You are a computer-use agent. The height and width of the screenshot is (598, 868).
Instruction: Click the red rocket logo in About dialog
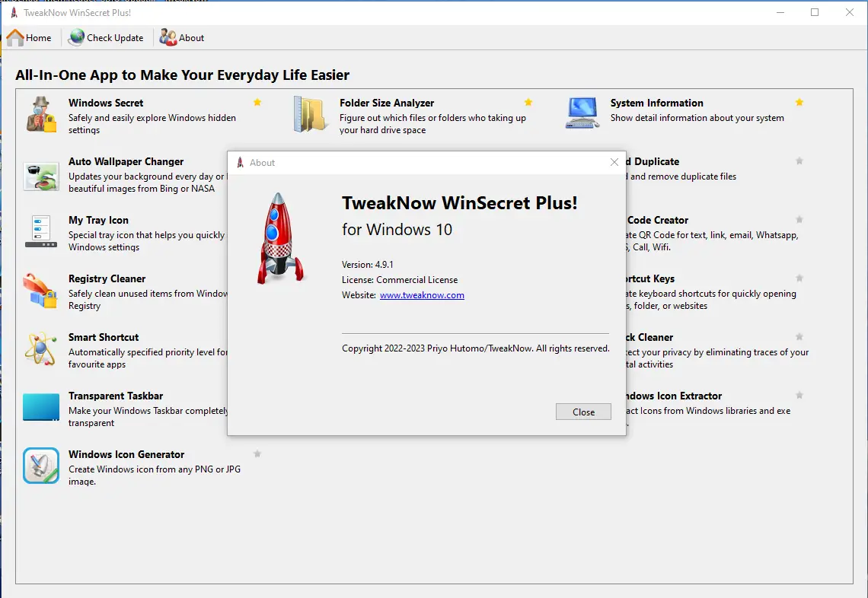click(x=279, y=238)
